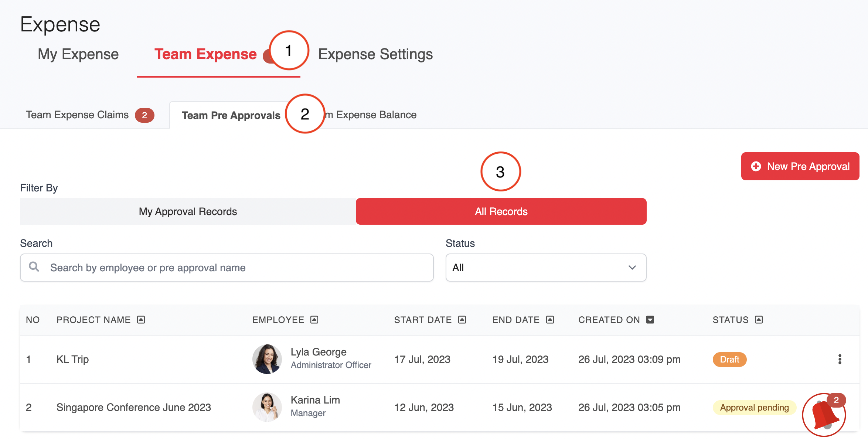Screen dimensions: 868x439
Task: Click the search magnifier icon
Action: (34, 267)
